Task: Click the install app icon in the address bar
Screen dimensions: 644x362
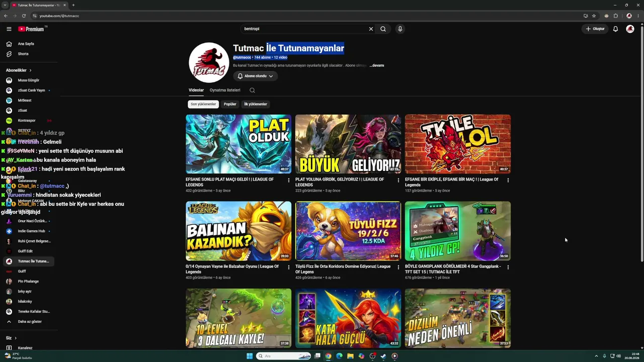Action: coord(586,16)
